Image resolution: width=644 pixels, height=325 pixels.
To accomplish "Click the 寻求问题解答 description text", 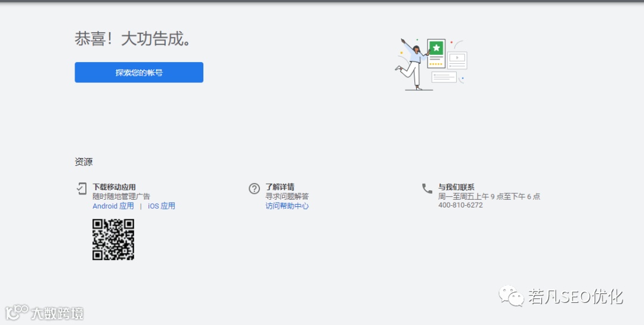I will pos(287,196).
